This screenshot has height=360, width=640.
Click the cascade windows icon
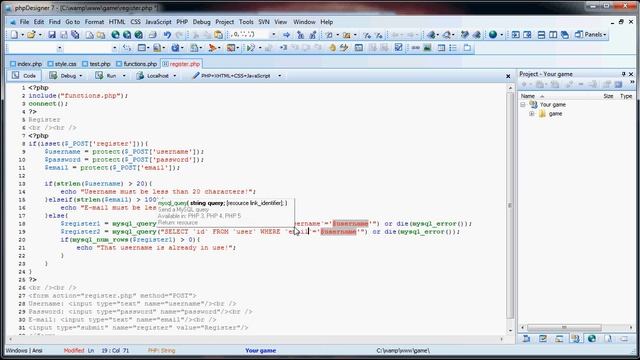tap(565, 35)
